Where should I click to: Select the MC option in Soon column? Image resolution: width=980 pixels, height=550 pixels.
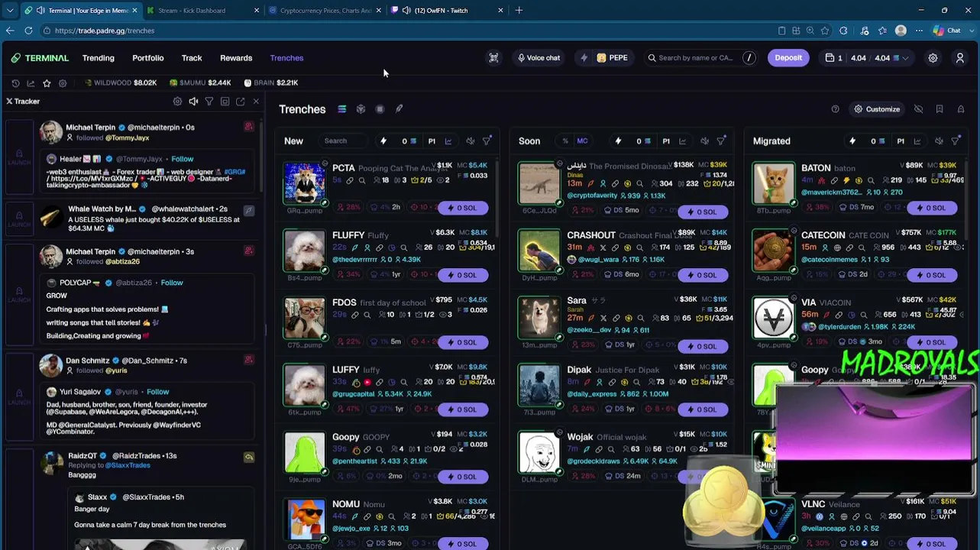(582, 141)
